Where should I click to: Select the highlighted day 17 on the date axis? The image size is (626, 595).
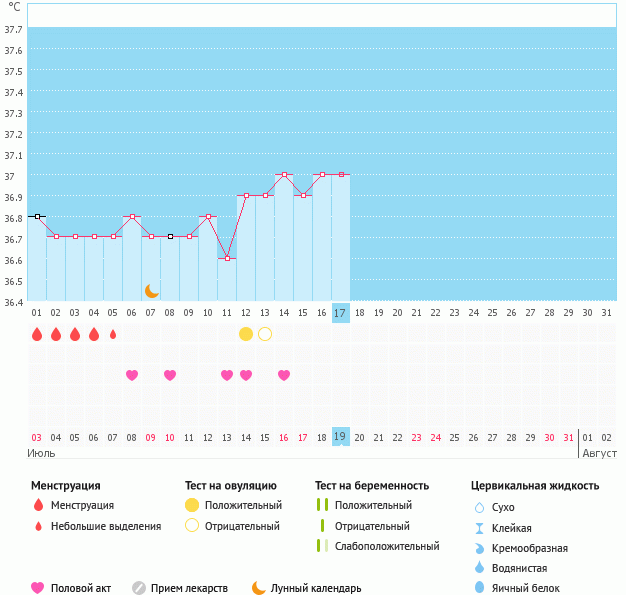click(341, 313)
